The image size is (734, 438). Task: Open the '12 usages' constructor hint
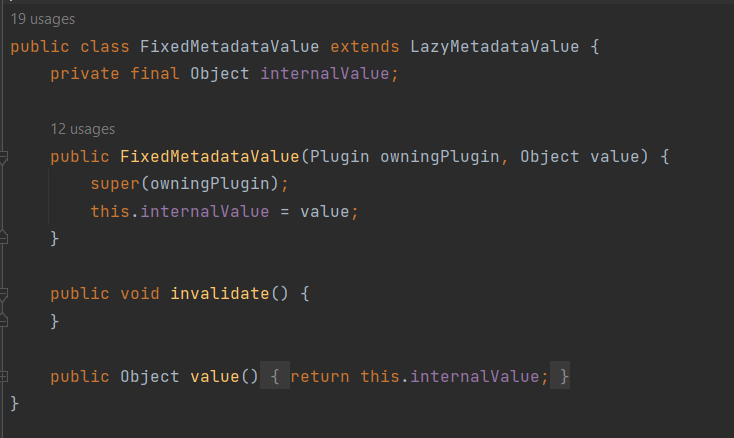point(82,129)
